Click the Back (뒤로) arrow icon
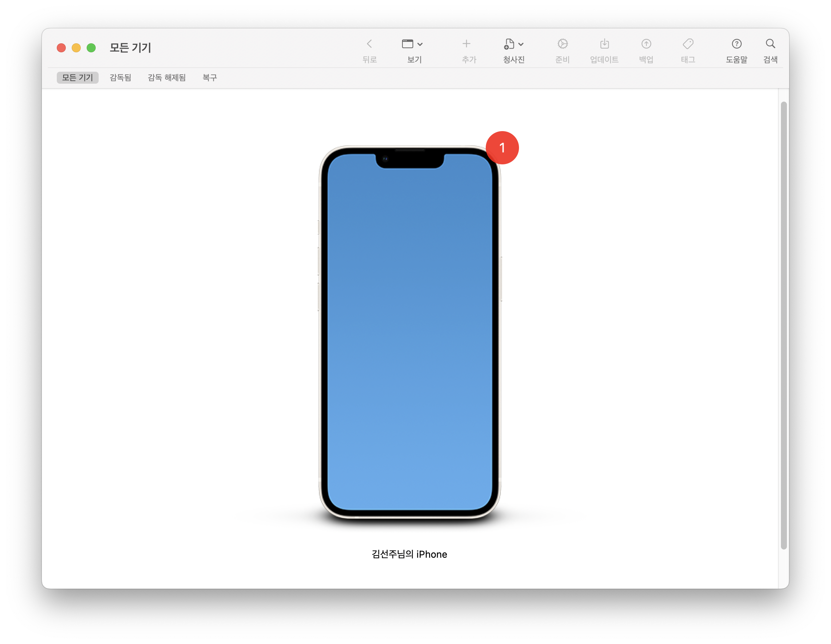This screenshot has width=831, height=644. point(369,44)
